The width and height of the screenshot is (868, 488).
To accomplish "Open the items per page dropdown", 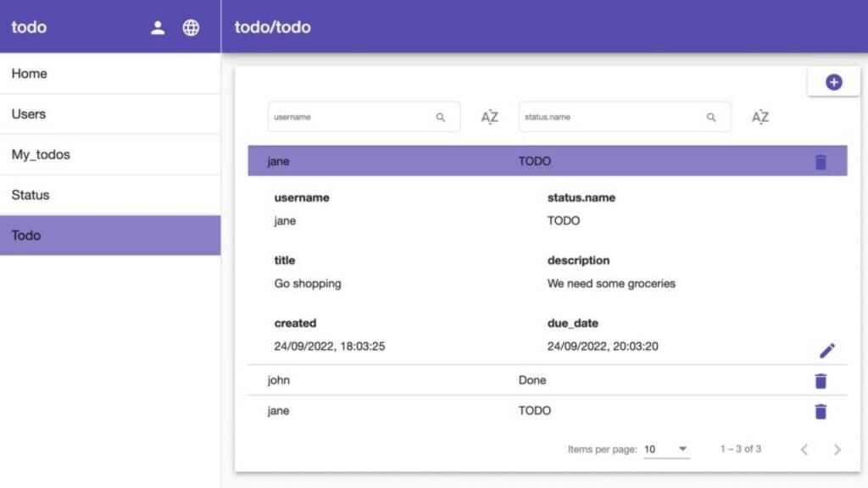I will [x=666, y=449].
